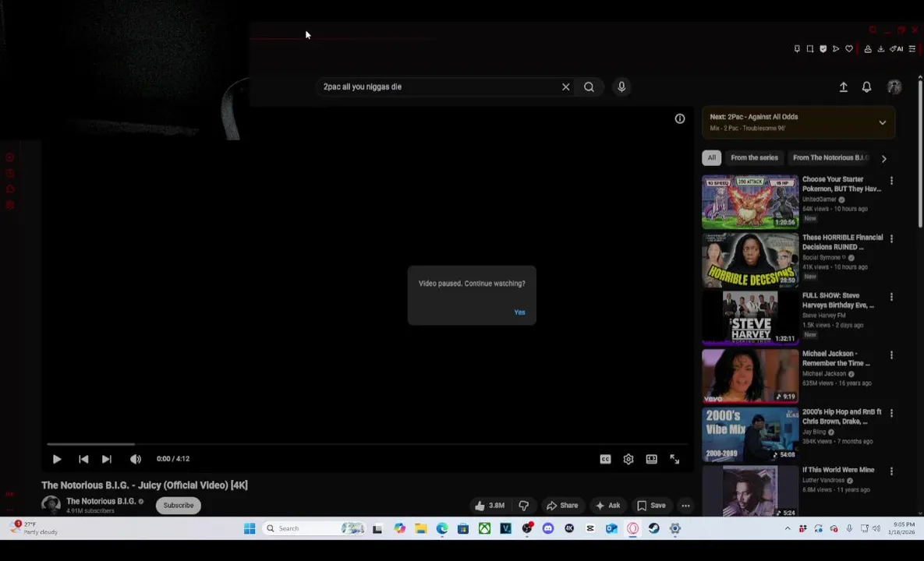The image size is (924, 561).
Task: Open If This World Were Mine title
Action: pos(838,470)
